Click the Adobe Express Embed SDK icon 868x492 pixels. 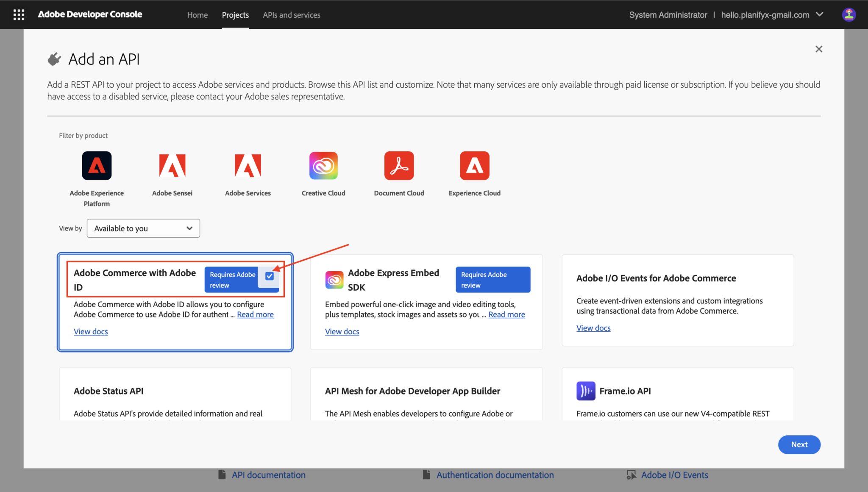334,280
